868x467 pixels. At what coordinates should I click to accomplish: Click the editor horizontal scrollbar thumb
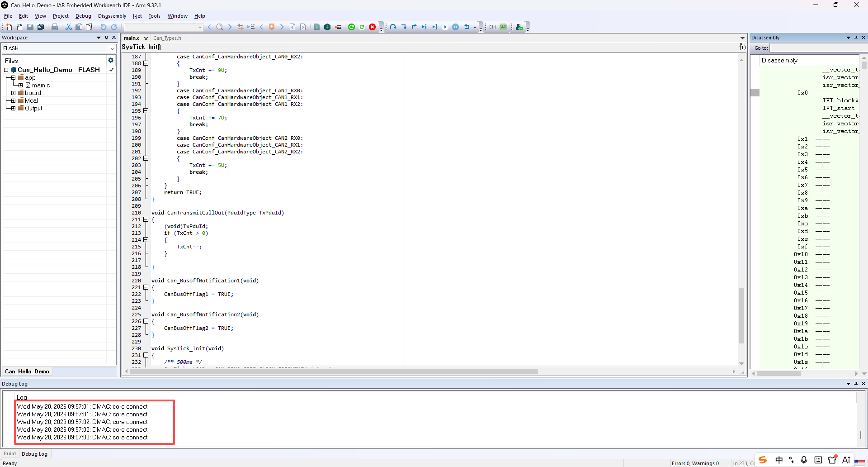pos(334,372)
